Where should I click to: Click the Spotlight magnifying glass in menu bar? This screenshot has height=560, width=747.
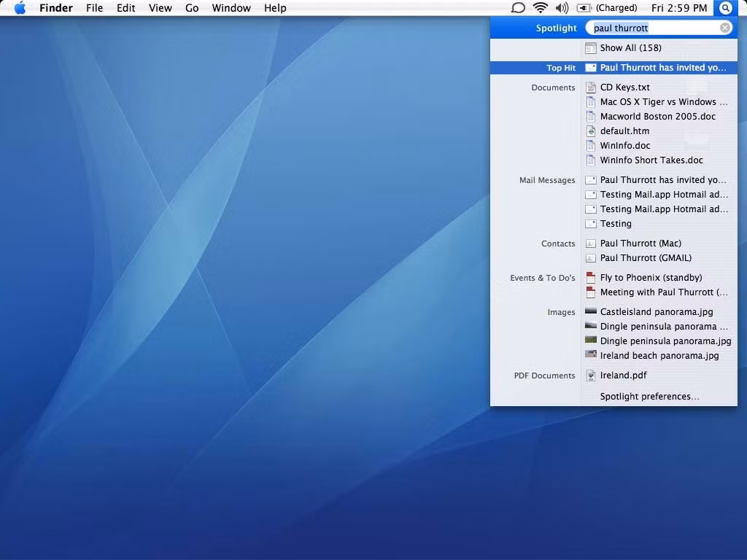tap(725, 8)
